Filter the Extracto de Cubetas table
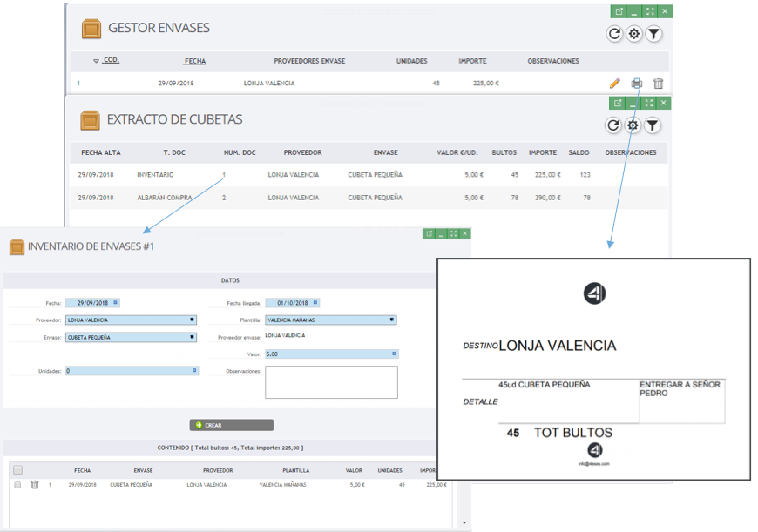This screenshot has width=758, height=532. pos(653,125)
